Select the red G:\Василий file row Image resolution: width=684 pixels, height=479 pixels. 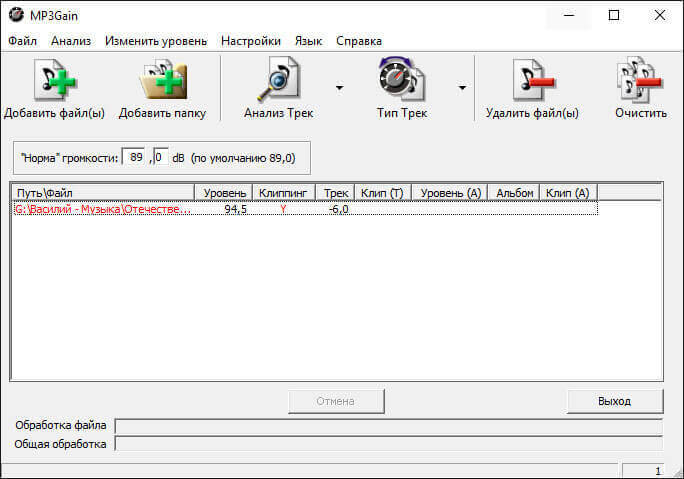[x=305, y=209]
